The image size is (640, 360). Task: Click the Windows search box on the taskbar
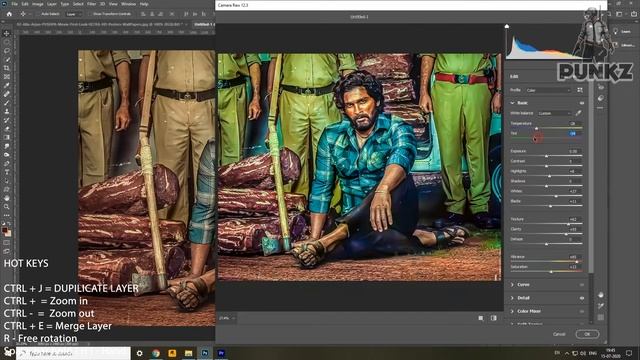pos(73,353)
